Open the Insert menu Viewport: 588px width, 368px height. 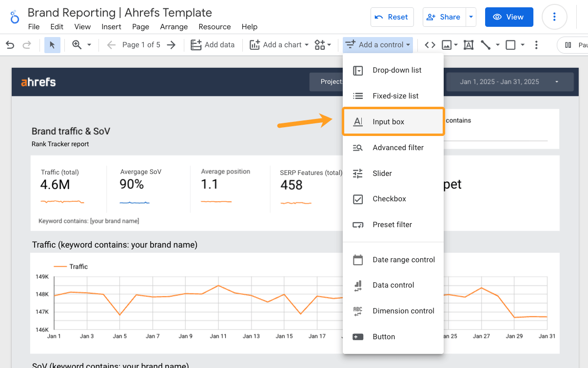111,27
